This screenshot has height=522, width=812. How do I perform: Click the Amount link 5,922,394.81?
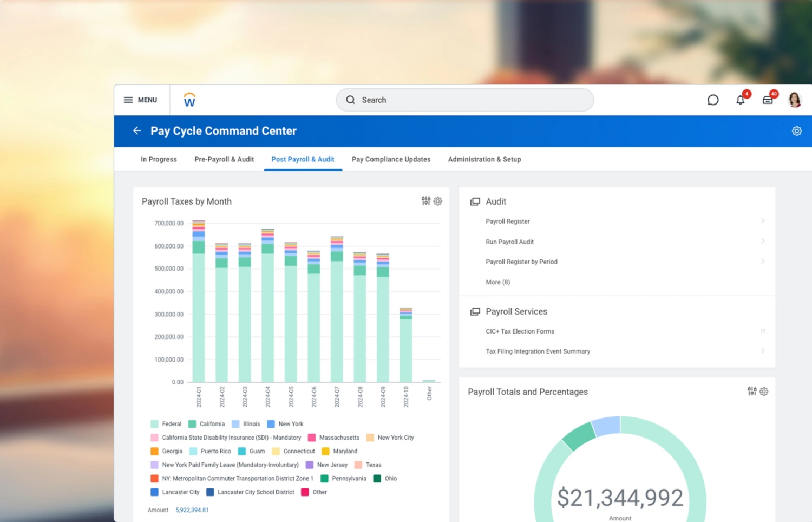point(192,510)
